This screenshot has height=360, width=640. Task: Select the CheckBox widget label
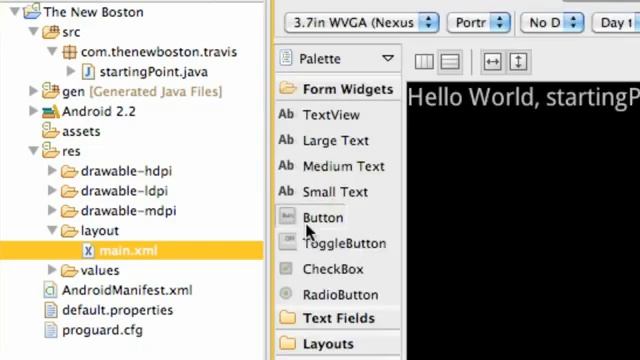point(333,269)
